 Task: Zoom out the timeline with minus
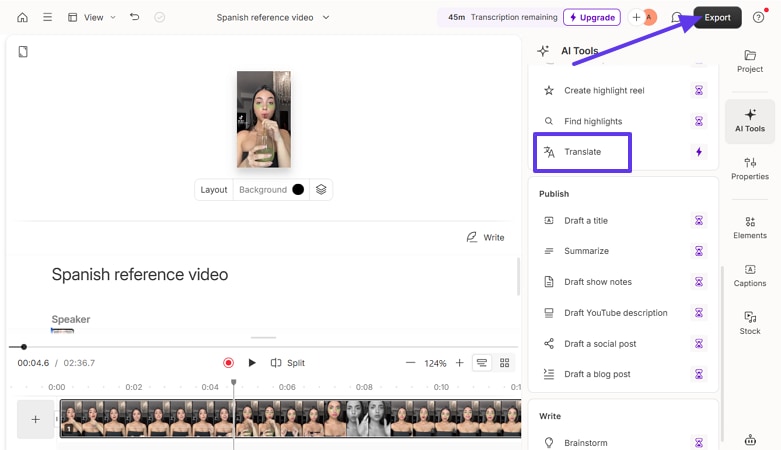pos(410,363)
